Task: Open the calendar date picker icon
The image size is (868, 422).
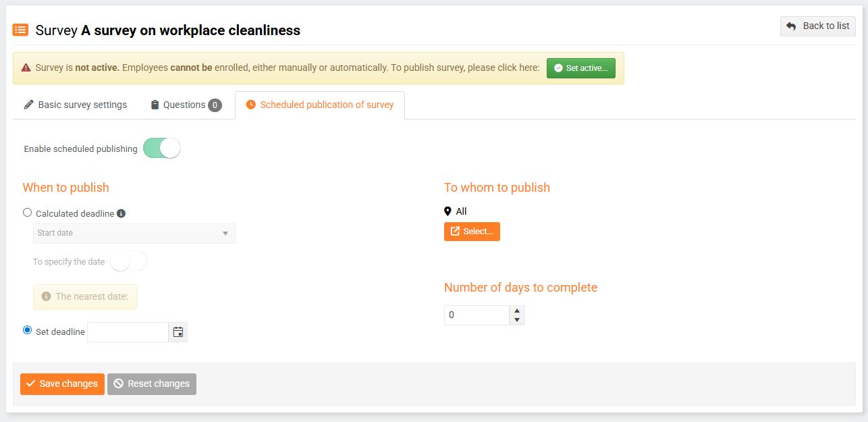Action: click(178, 332)
